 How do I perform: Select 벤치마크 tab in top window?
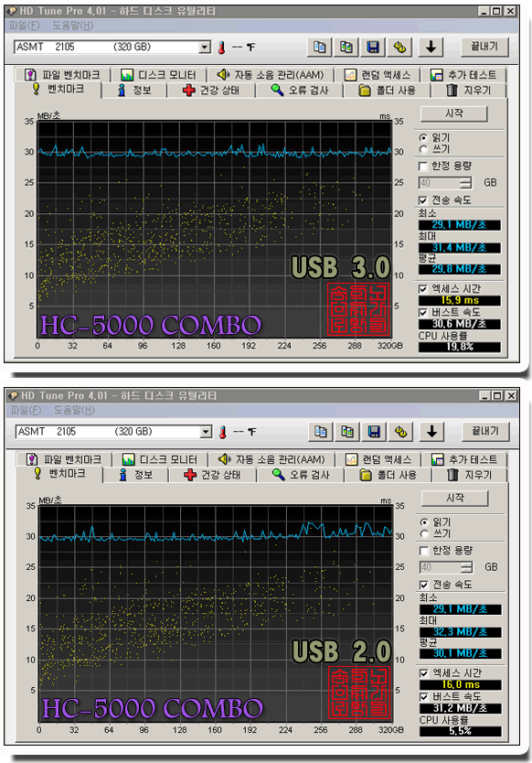(58, 89)
